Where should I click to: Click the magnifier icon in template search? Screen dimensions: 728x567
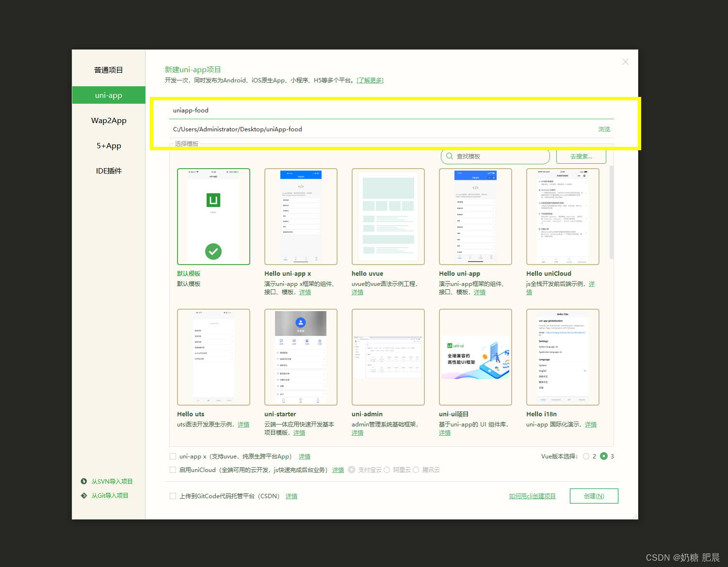click(x=450, y=156)
